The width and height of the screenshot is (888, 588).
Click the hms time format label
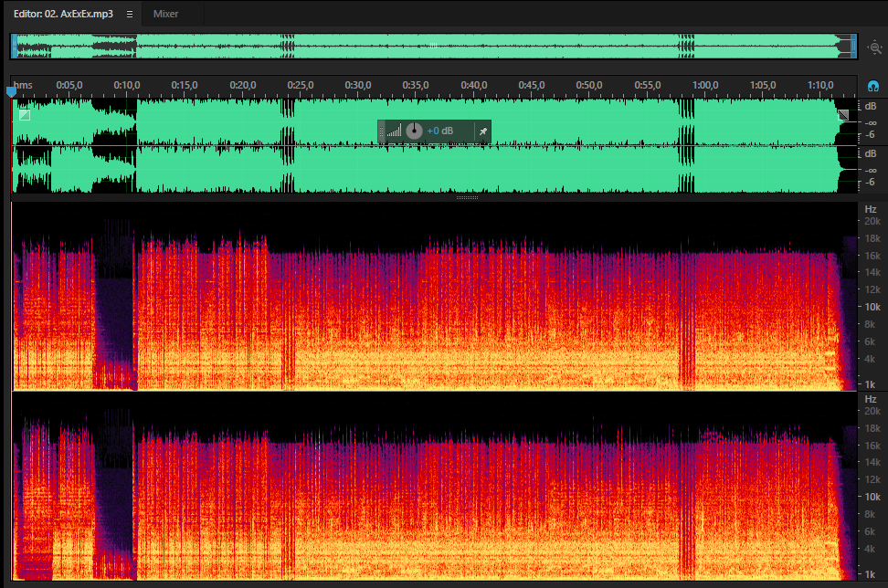pyautogui.click(x=23, y=85)
